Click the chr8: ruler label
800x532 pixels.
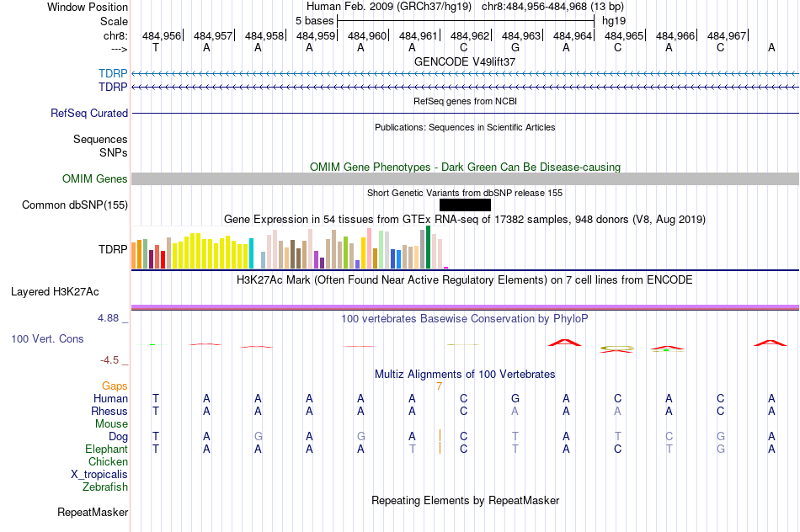pos(115,35)
